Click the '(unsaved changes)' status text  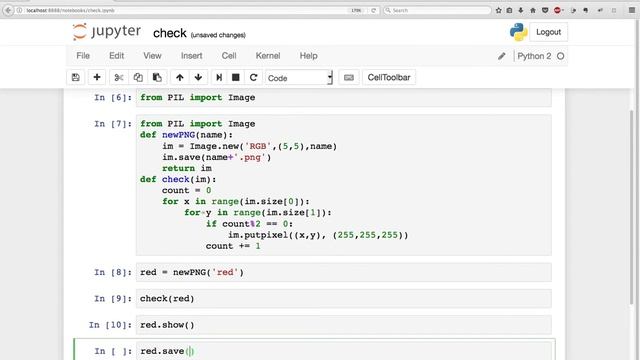click(218, 35)
